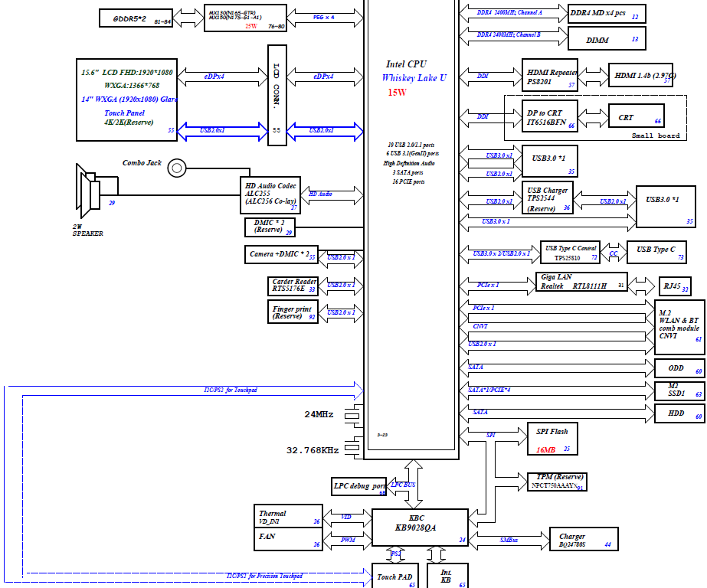Select USB Charger TPS2544 block
Image resolution: width=707 pixels, height=588 pixels.
548,198
